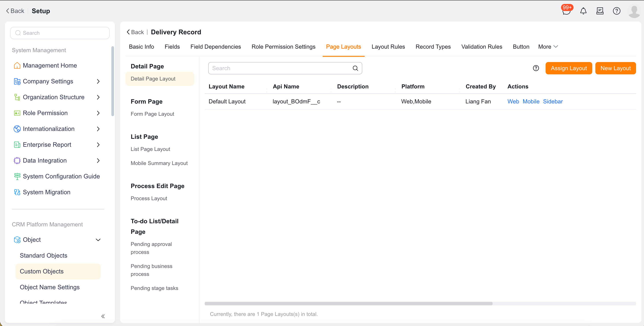
Task: Expand Company Settings chevron
Action: [x=98, y=81]
